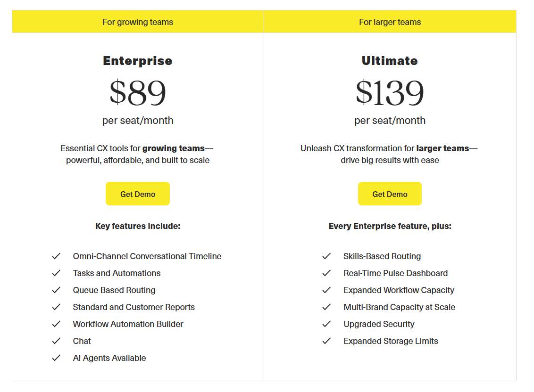The width and height of the screenshot is (534, 392).
Task: Click checkmark beside Omni-Channel Conversational Timeline
Action: [x=56, y=256]
